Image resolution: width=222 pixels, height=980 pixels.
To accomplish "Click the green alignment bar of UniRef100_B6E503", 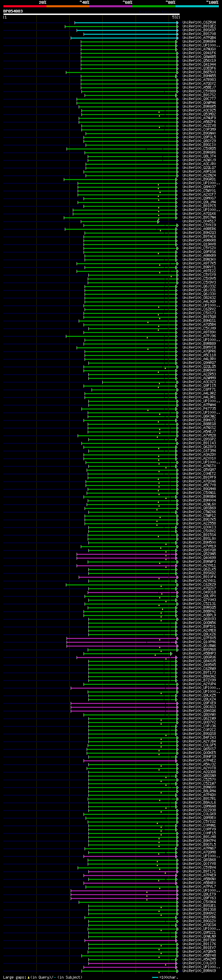I will click(122, 72).
